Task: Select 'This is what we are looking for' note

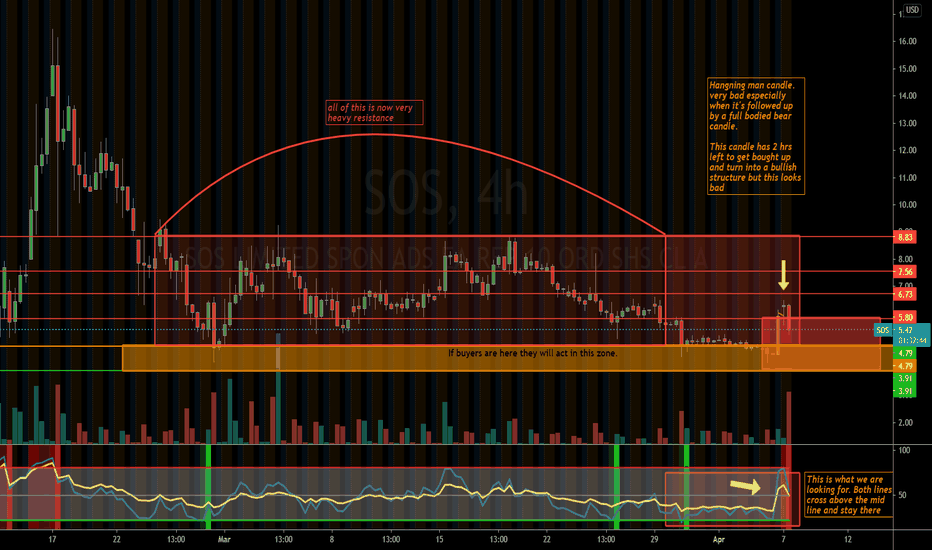Action: click(849, 495)
